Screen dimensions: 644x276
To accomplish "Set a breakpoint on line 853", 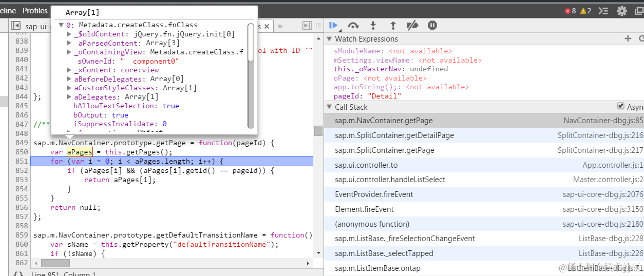I will coord(22,180).
